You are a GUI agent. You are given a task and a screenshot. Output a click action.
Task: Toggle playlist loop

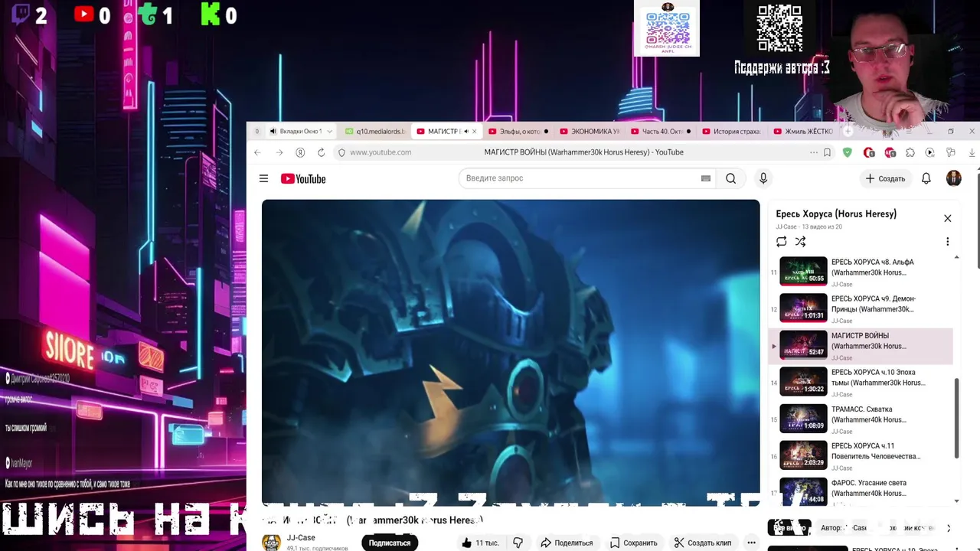[x=781, y=242]
